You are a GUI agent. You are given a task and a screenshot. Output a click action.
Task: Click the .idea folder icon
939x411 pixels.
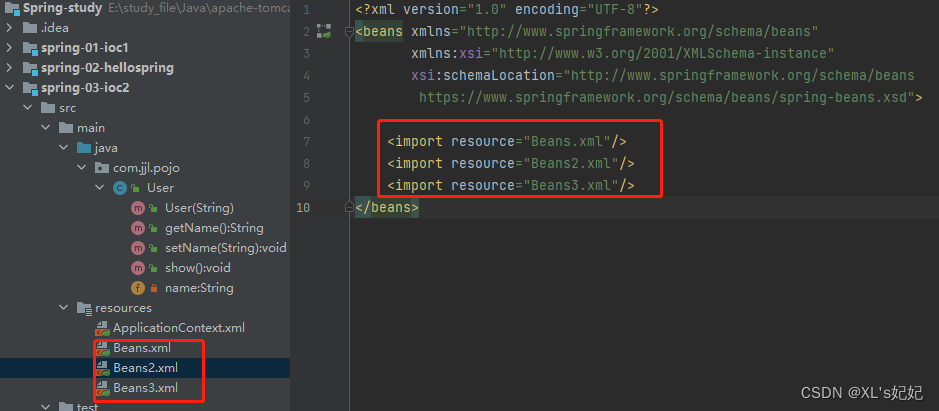[29, 28]
